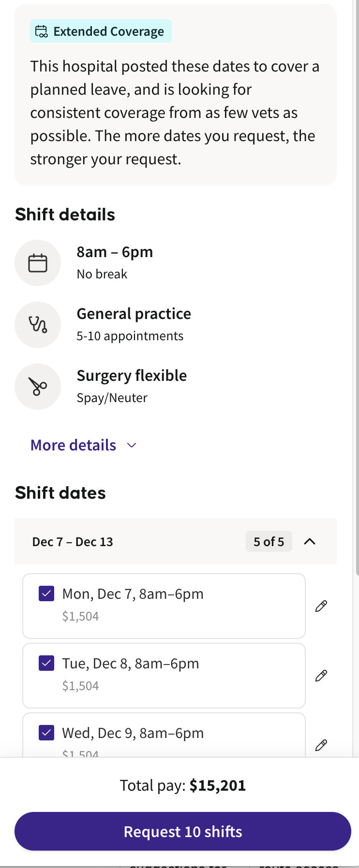
Task: Click the Extended Coverage label tag
Action: click(101, 31)
